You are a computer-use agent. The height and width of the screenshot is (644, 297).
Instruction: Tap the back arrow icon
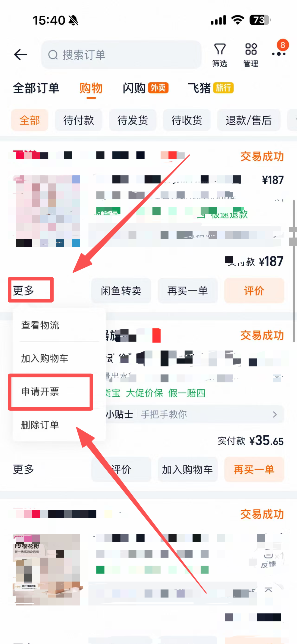[x=20, y=54]
